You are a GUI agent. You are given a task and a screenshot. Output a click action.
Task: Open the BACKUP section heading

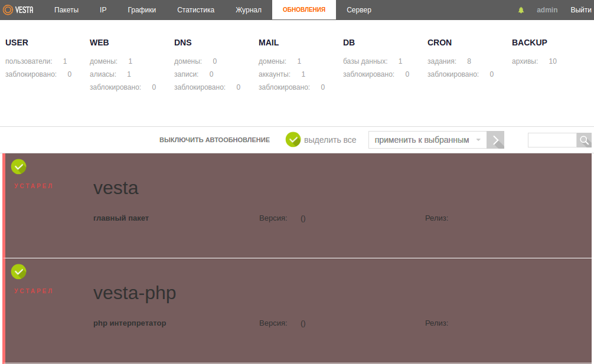(x=529, y=42)
